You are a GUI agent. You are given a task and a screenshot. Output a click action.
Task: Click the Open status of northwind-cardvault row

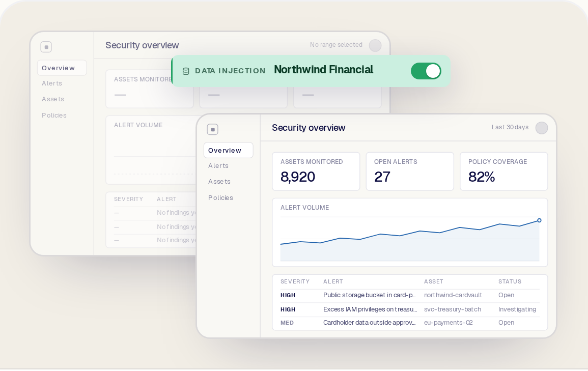click(506, 295)
